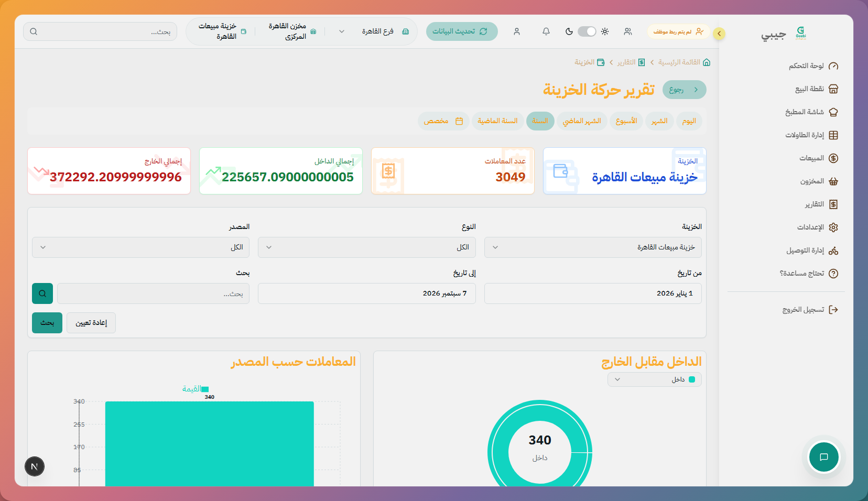The width and height of the screenshot is (868, 501).
Task: Toggle the dark/light theme switch
Action: (x=587, y=31)
